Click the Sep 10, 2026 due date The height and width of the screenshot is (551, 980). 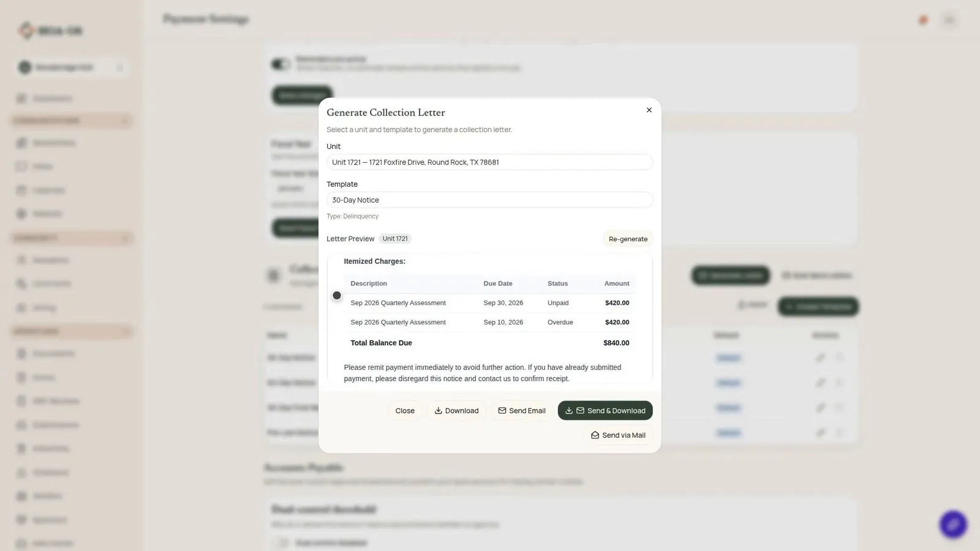[503, 322]
